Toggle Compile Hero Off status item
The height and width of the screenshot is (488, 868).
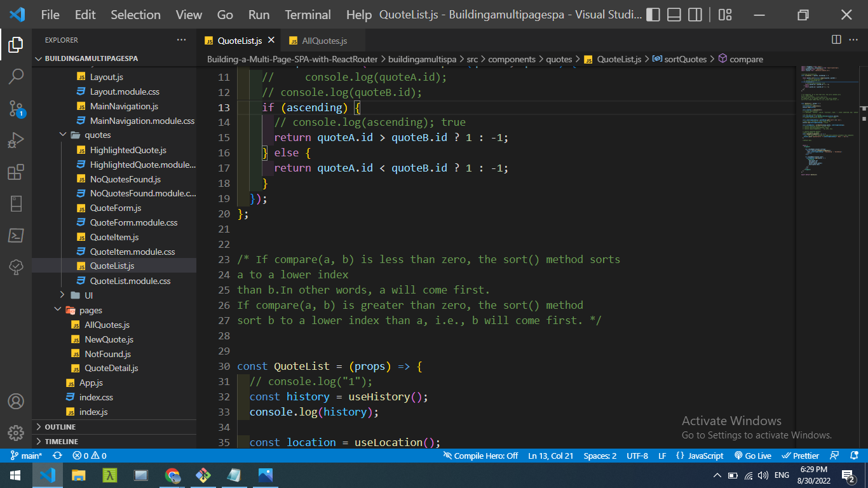[x=481, y=456]
